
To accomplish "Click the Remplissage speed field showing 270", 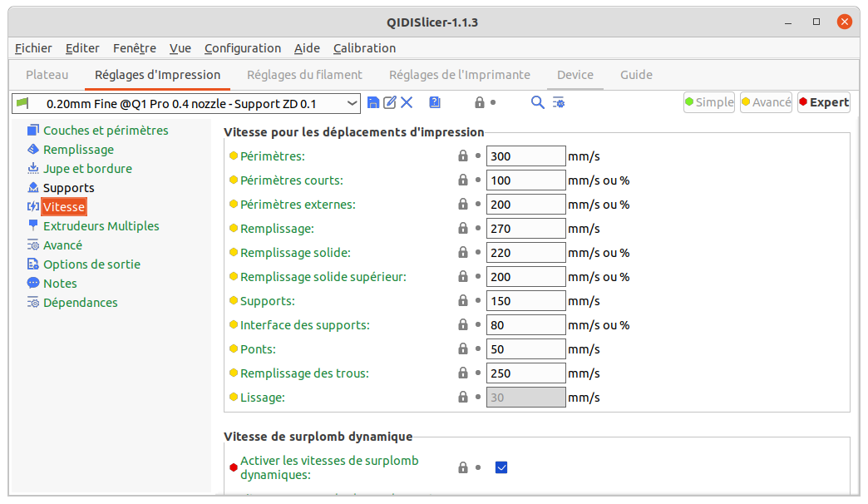I will tap(526, 228).
